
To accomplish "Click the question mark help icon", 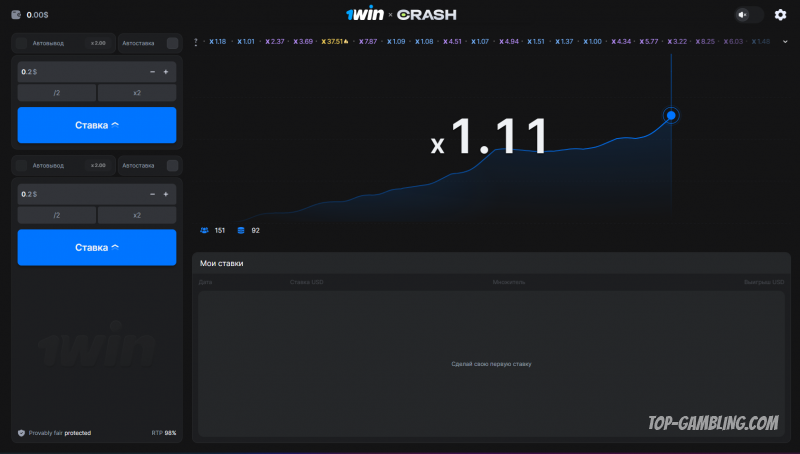I will pos(196,42).
